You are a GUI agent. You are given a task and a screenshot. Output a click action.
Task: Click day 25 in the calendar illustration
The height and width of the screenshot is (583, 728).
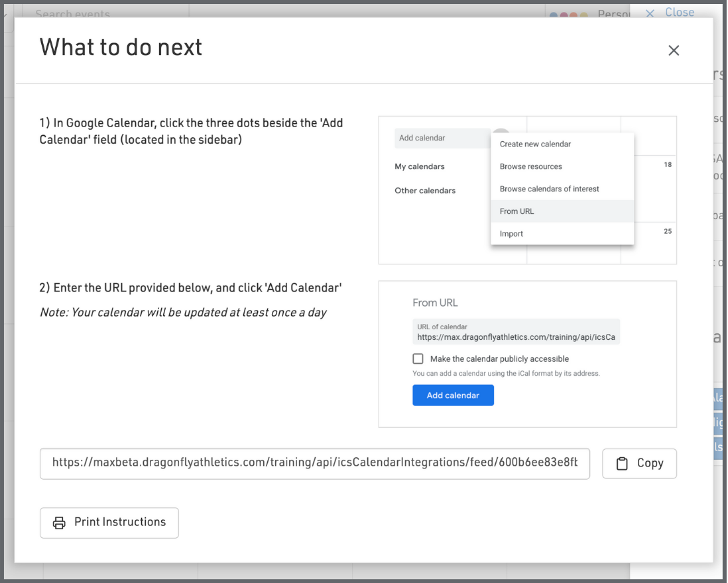(x=668, y=231)
